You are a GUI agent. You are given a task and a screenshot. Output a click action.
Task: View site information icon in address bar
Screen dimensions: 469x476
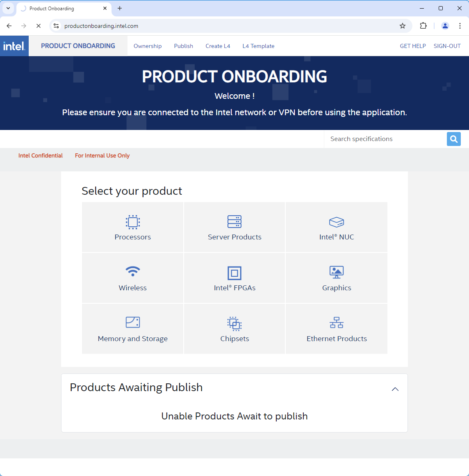tap(56, 26)
